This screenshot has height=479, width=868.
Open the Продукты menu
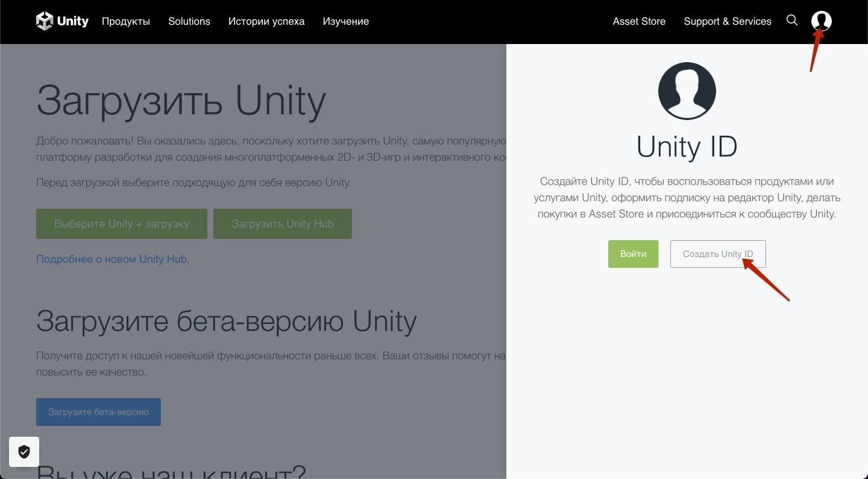pyautogui.click(x=126, y=22)
